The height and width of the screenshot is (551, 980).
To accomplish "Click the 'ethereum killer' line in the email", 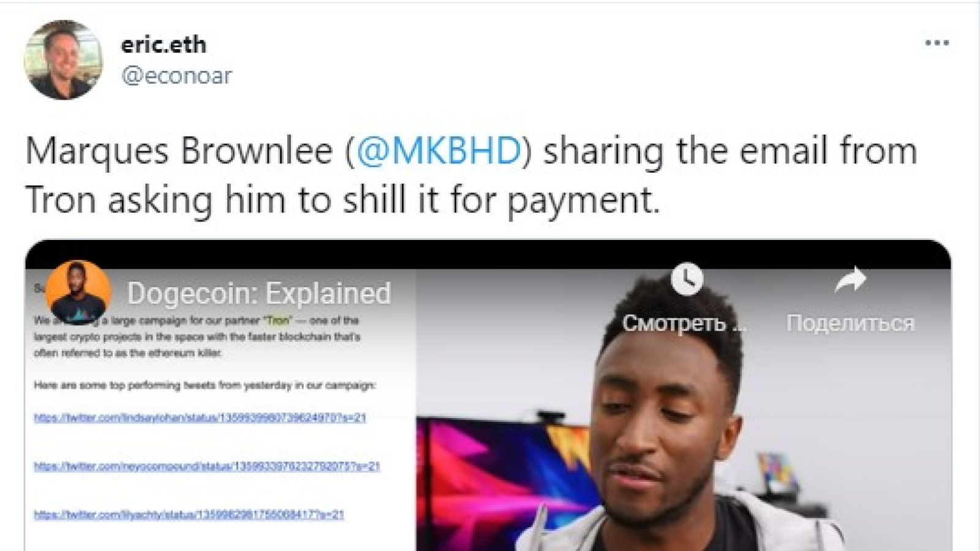I will tap(128, 353).
